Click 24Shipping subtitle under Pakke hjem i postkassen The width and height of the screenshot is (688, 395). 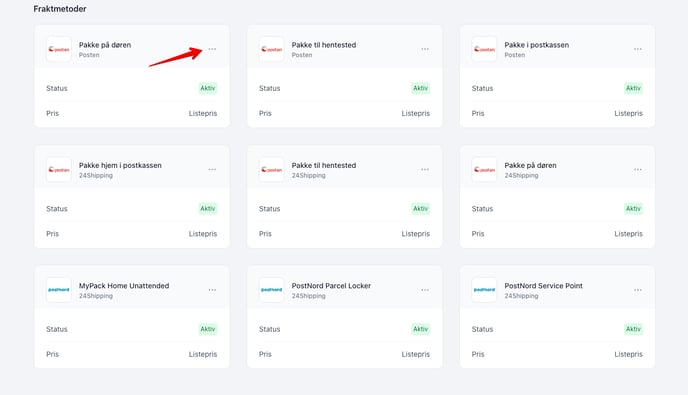[x=96, y=176]
